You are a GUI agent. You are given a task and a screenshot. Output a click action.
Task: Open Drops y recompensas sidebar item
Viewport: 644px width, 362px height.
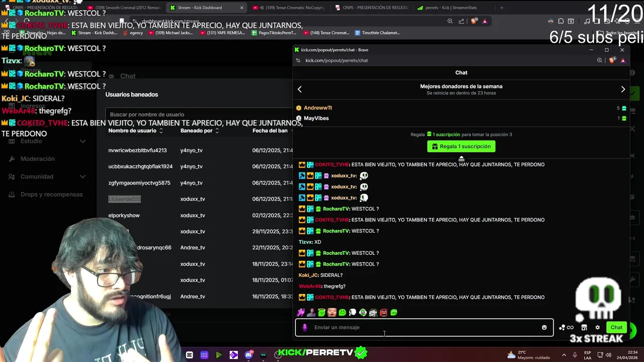pyautogui.click(x=51, y=195)
